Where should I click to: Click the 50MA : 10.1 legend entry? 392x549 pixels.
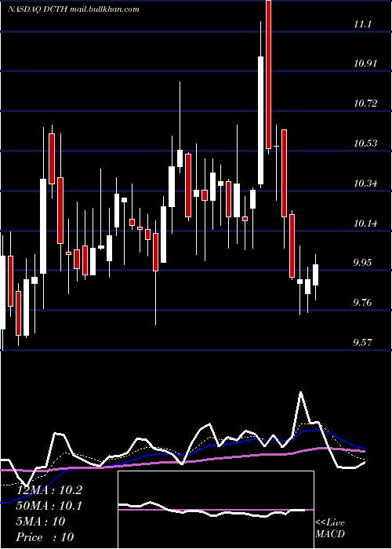pyautogui.click(x=49, y=506)
